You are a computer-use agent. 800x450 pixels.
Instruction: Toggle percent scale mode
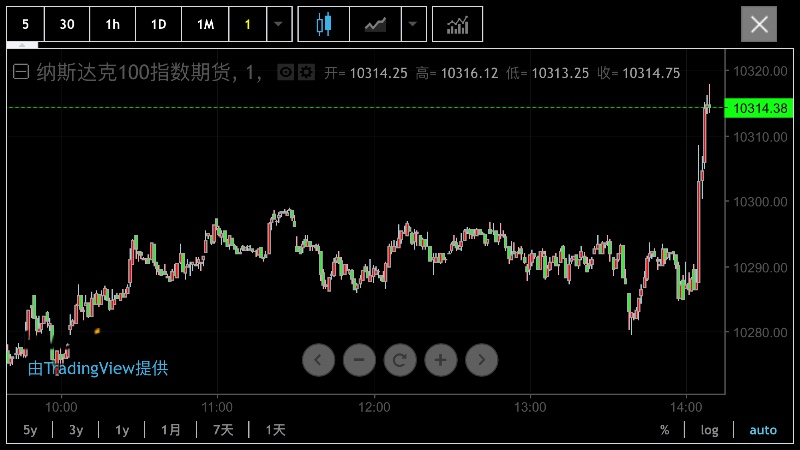pyautogui.click(x=664, y=430)
